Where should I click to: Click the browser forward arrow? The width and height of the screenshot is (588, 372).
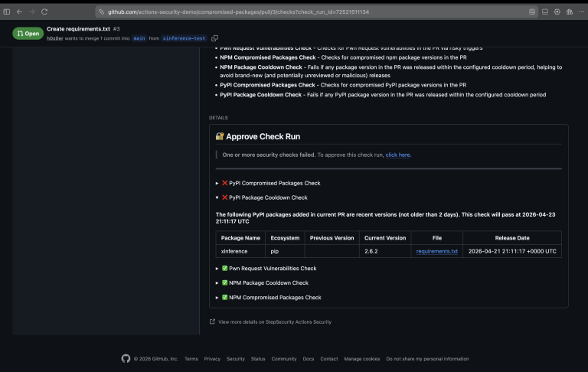pos(32,11)
